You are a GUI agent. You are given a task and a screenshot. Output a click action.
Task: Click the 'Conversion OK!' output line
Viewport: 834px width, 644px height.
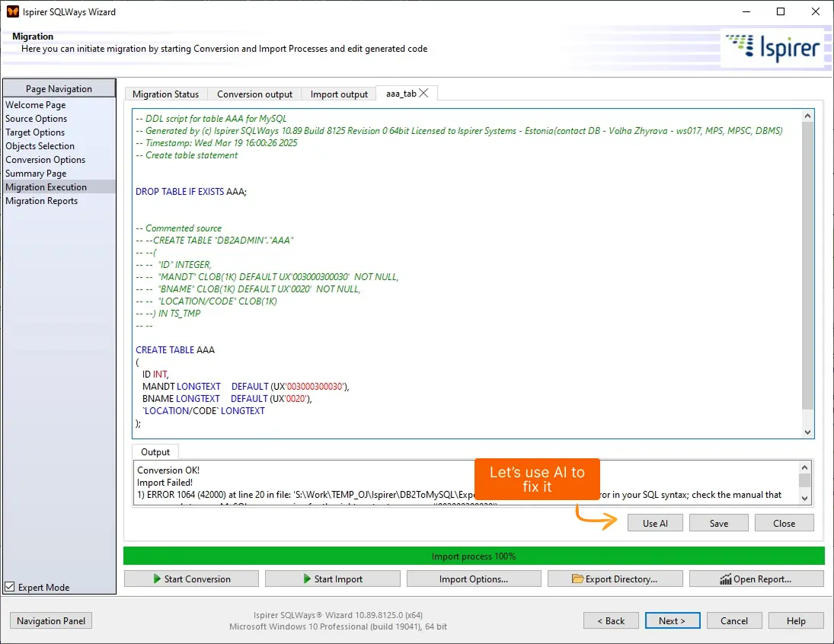tap(168, 470)
